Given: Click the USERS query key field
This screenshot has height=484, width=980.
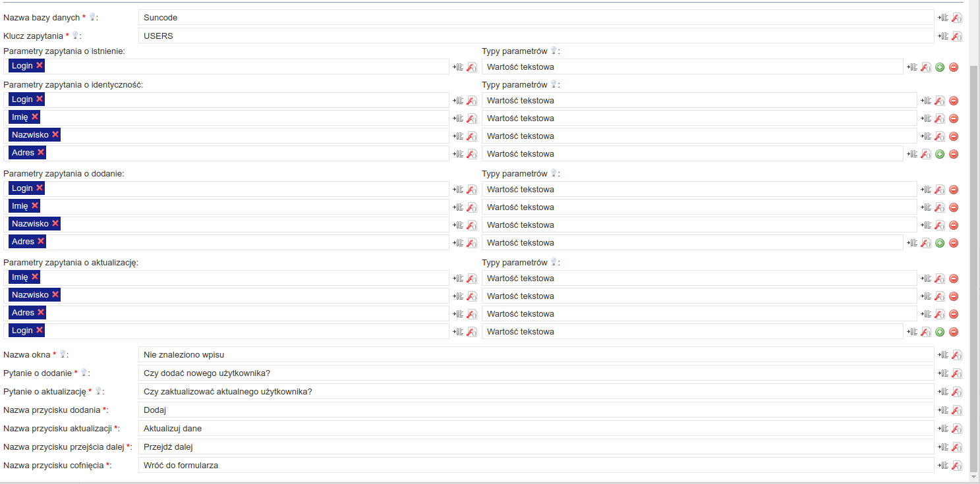Looking at the screenshot, I should (x=536, y=36).
